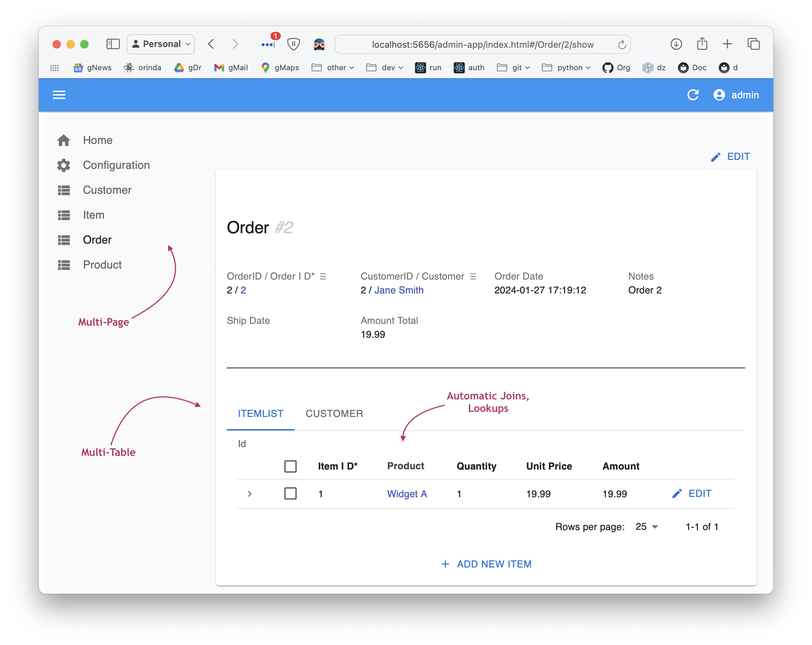Open the Rows per page dropdown
812x645 pixels.
click(x=647, y=527)
